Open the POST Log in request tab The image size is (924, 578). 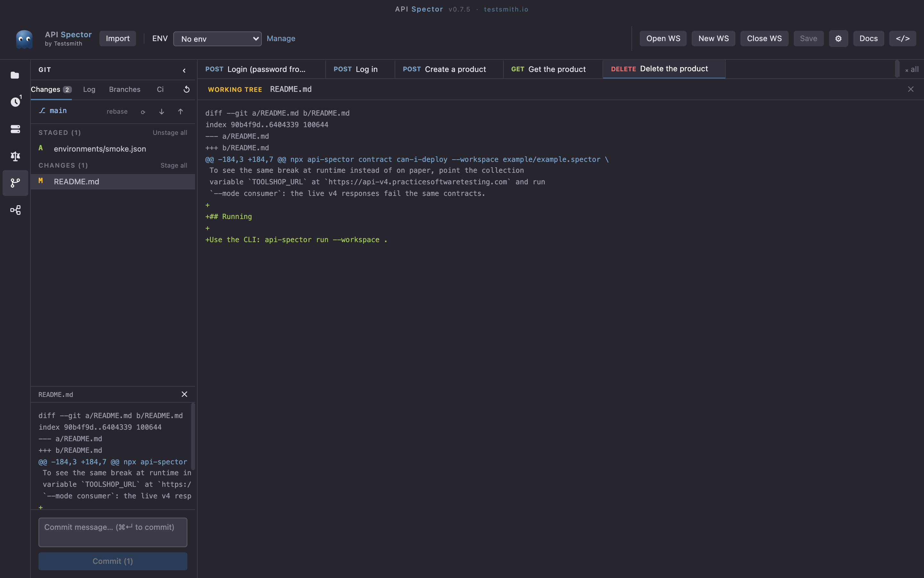click(x=360, y=69)
